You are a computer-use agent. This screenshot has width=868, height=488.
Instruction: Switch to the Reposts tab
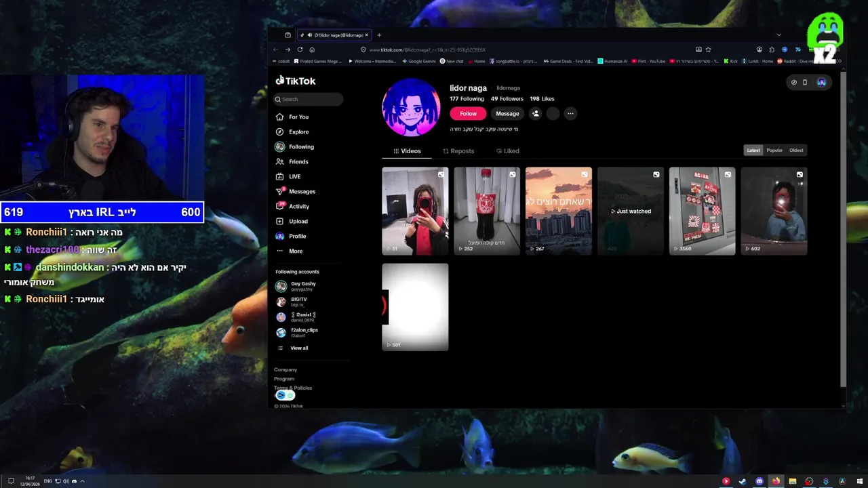(458, 151)
